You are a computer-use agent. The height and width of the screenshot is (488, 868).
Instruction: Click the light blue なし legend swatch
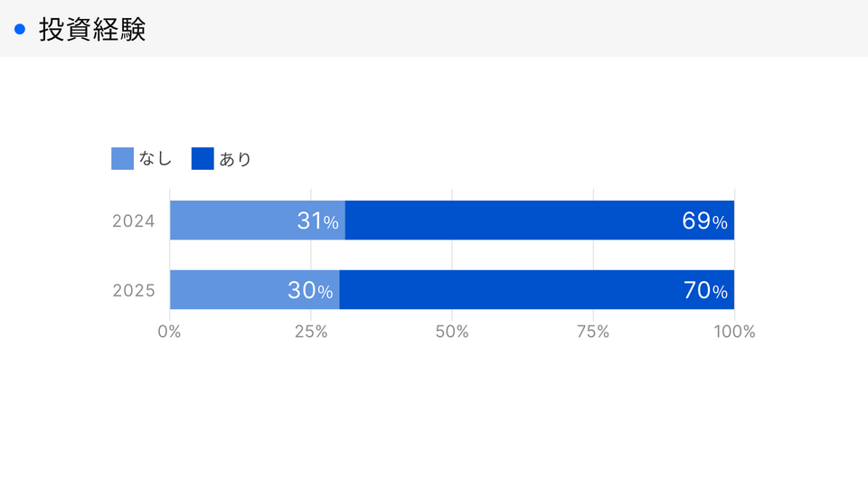122,159
